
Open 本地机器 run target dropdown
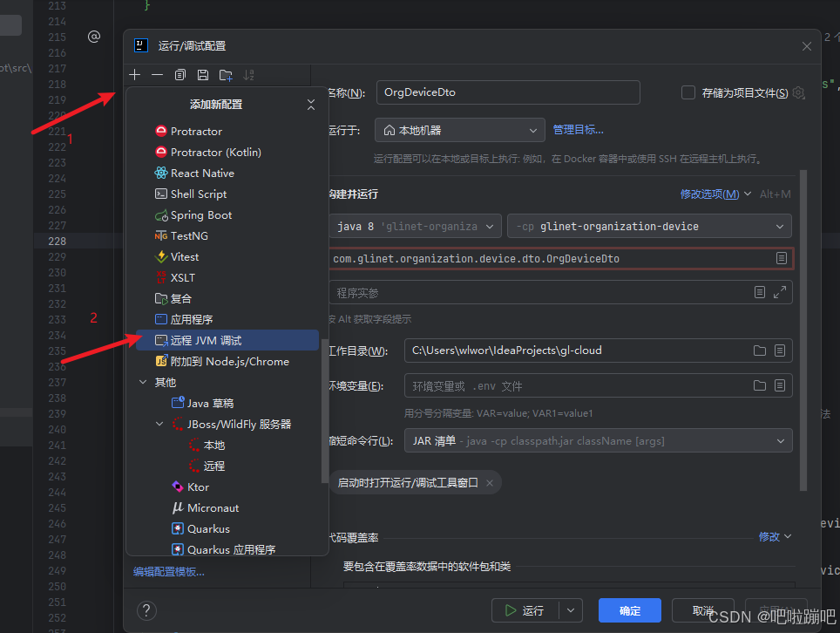click(x=459, y=130)
